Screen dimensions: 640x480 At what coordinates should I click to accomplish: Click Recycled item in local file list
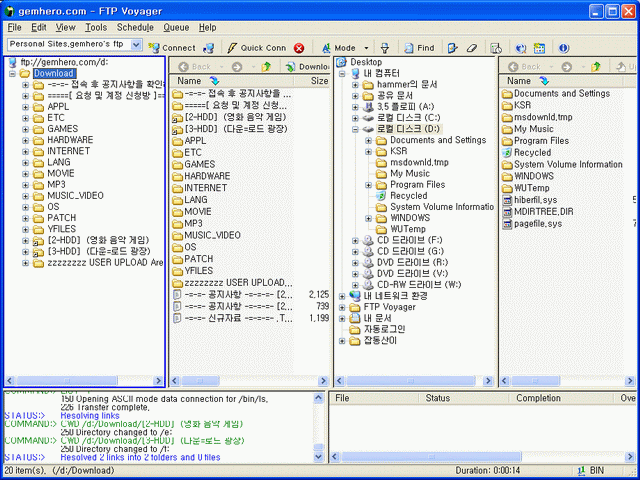point(532,153)
